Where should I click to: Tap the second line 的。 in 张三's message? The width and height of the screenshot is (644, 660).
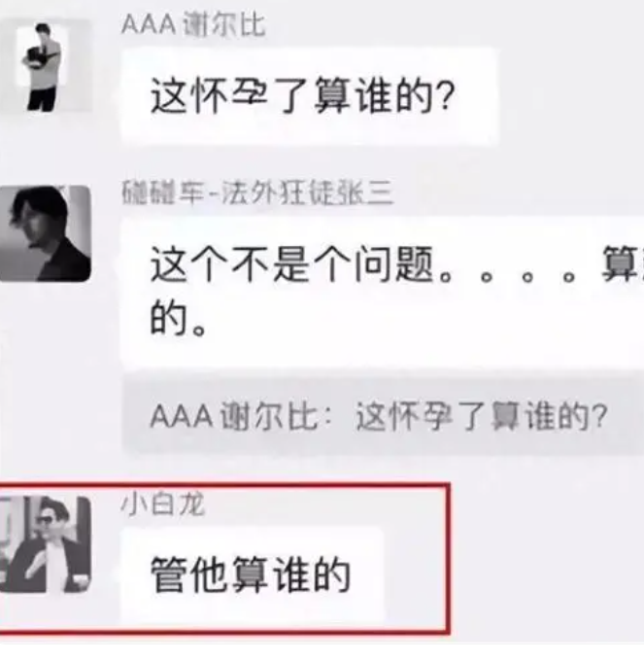tap(179, 320)
